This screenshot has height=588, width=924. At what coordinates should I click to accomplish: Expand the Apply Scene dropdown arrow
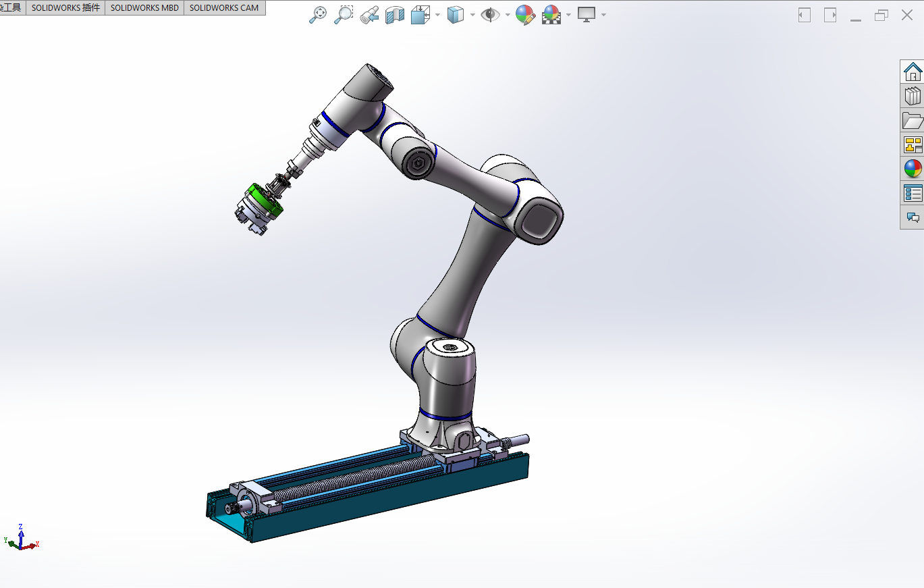tap(569, 15)
